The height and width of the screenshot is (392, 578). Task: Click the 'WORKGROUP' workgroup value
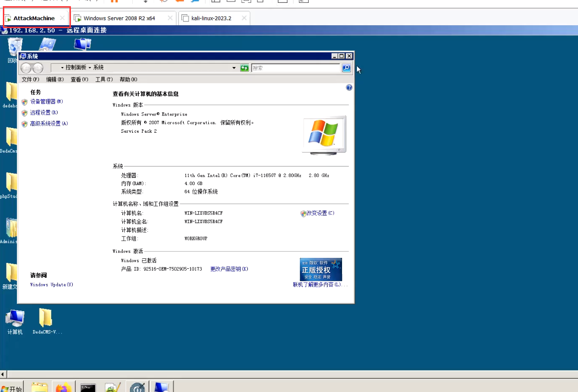coord(196,239)
